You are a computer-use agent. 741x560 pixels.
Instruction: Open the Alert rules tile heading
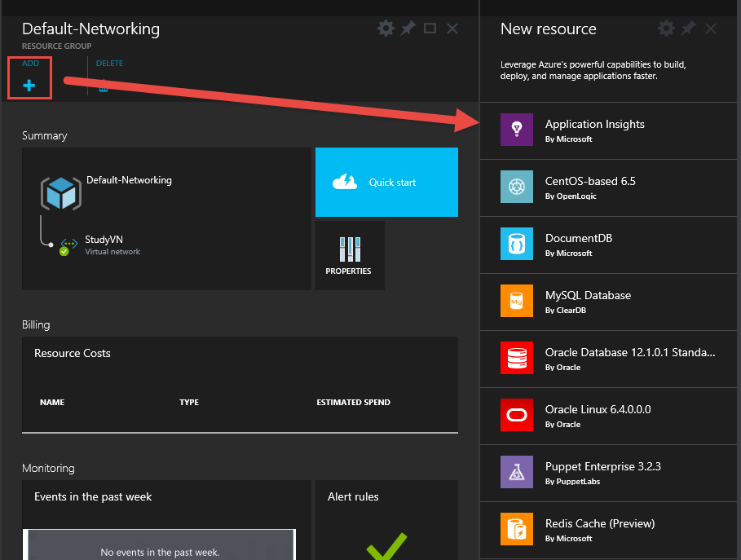click(353, 496)
